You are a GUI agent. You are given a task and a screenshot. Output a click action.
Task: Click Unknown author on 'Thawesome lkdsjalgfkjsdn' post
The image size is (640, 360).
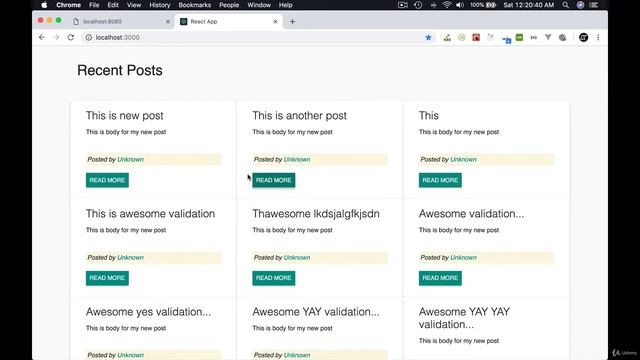pyautogui.click(x=297, y=258)
